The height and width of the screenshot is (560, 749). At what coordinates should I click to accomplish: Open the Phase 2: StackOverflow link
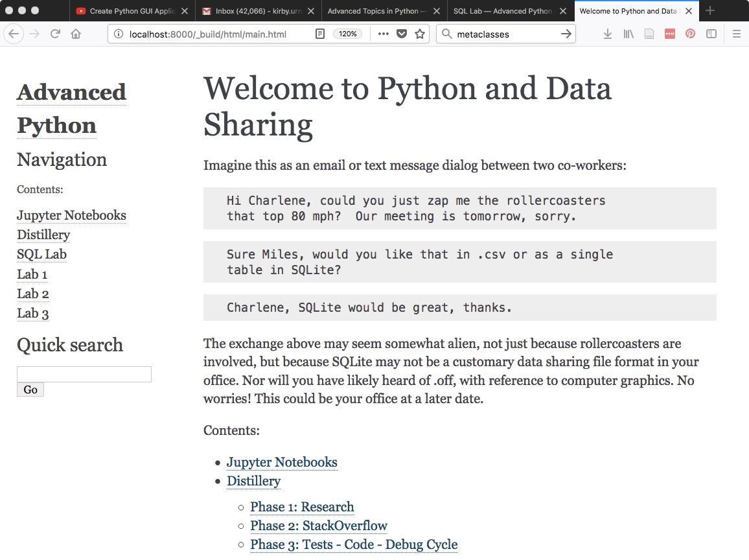click(x=319, y=526)
